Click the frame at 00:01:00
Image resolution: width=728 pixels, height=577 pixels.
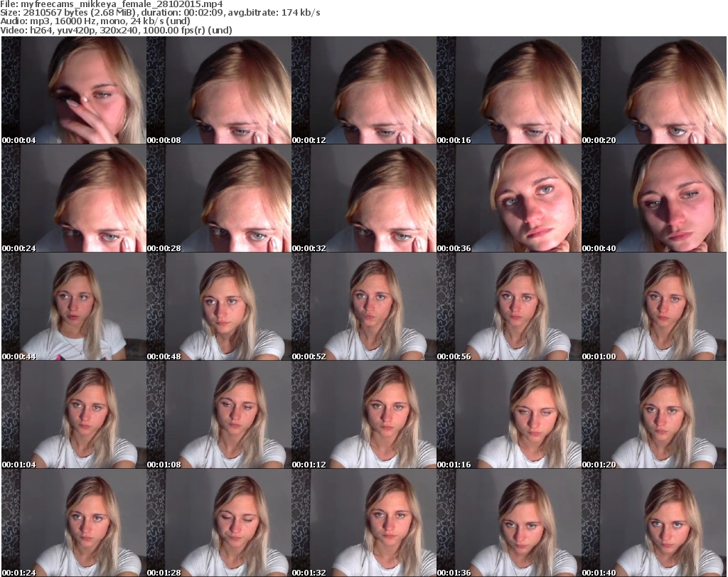pos(654,307)
